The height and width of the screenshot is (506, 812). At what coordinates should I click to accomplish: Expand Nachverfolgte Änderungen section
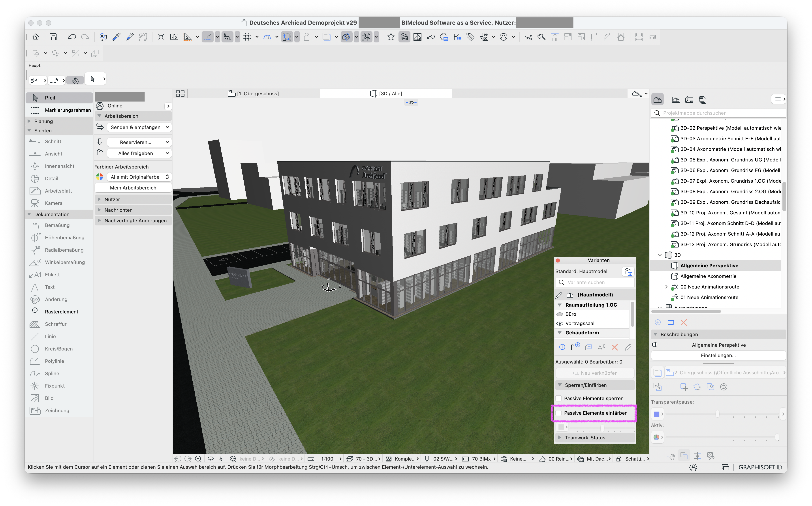(x=99, y=221)
